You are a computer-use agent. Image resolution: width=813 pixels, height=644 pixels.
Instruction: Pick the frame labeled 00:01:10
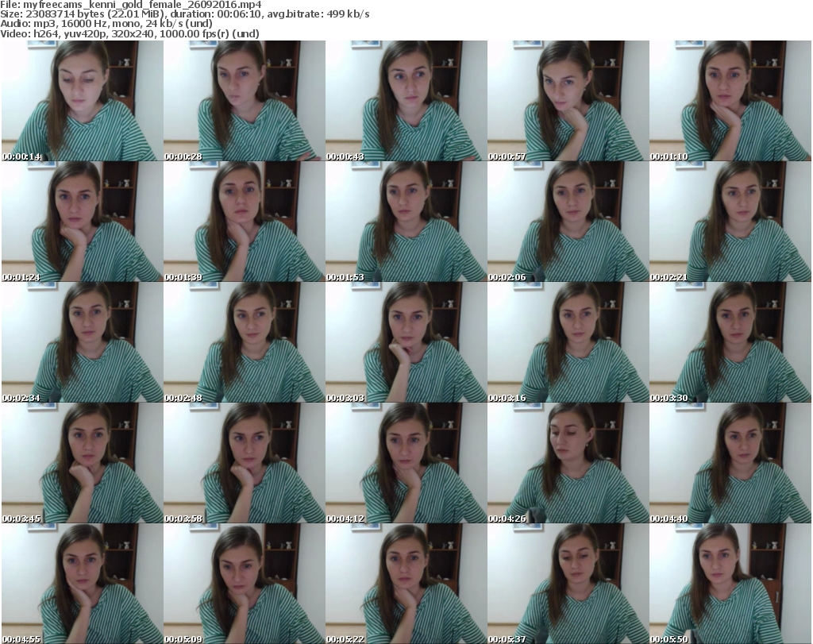pyautogui.click(x=730, y=101)
